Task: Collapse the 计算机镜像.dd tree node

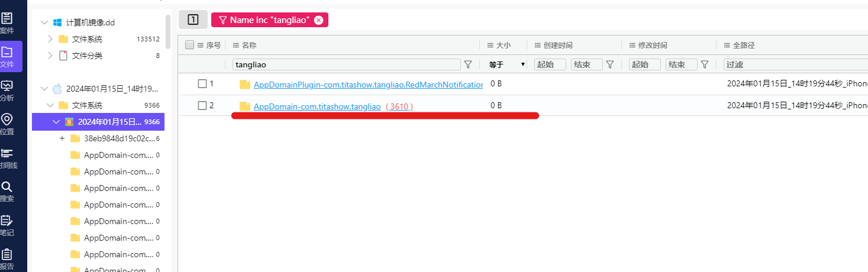Action: (44, 22)
